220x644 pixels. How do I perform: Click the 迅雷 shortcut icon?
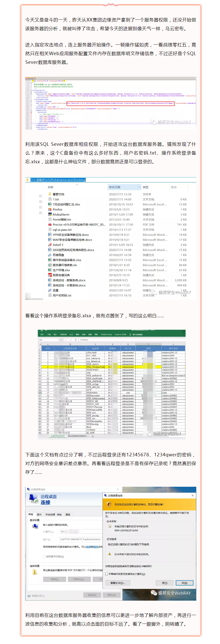click(x=50, y=290)
